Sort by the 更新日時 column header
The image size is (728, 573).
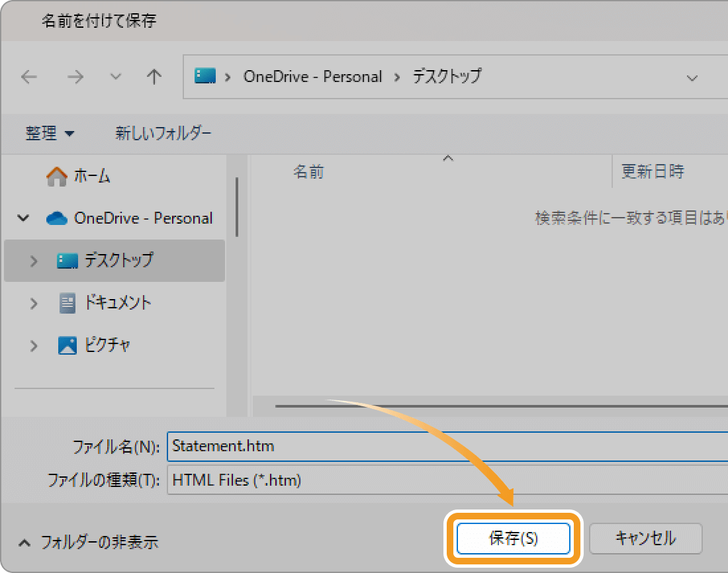653,172
